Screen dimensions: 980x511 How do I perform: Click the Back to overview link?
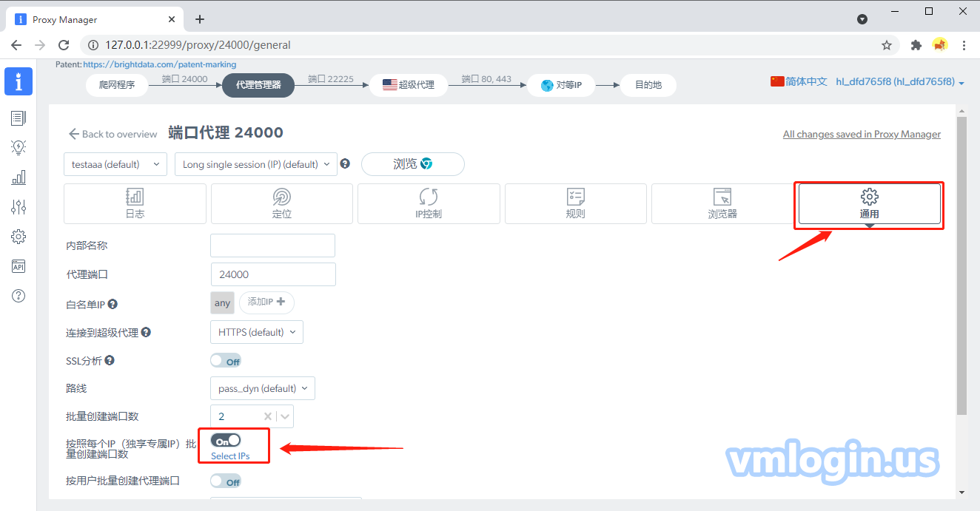tap(113, 134)
